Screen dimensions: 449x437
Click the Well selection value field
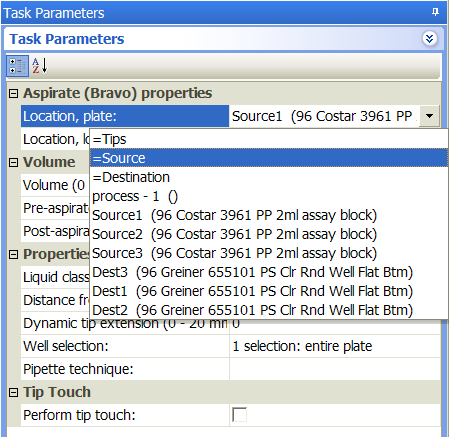[x=335, y=346]
